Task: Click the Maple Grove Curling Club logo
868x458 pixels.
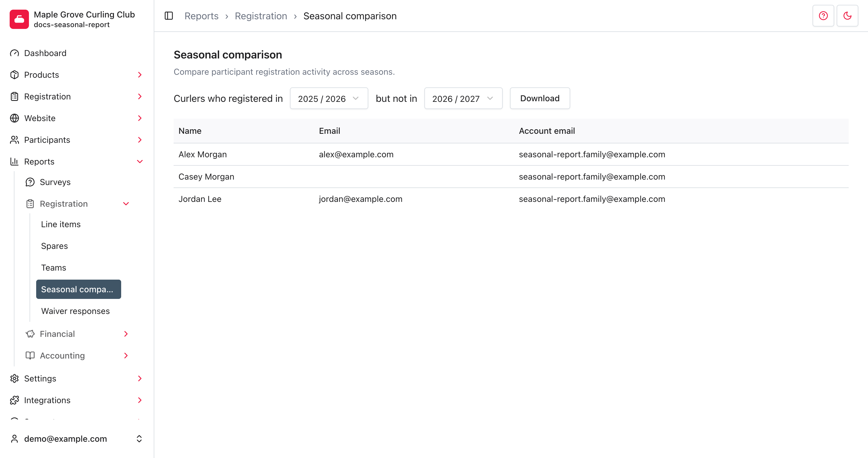Action: [x=19, y=19]
